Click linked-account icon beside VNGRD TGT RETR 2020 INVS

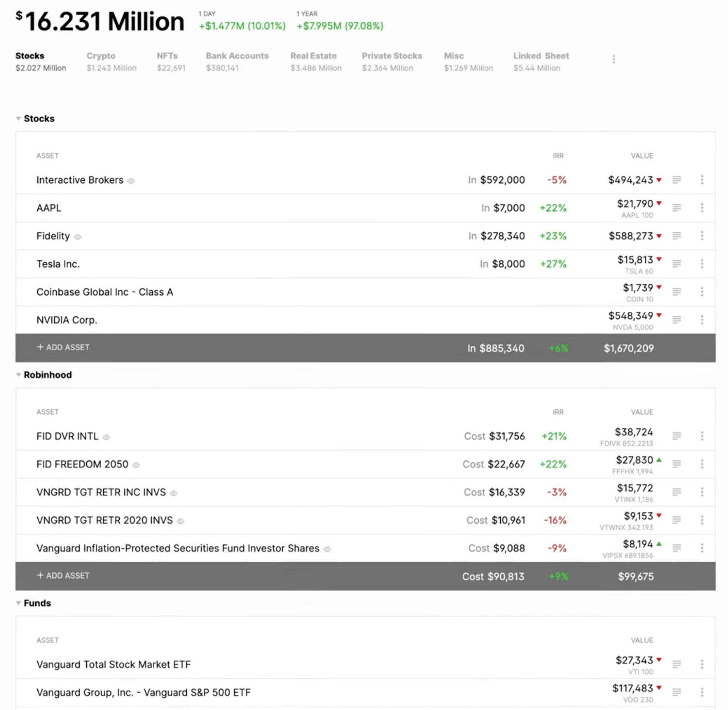pos(181,521)
